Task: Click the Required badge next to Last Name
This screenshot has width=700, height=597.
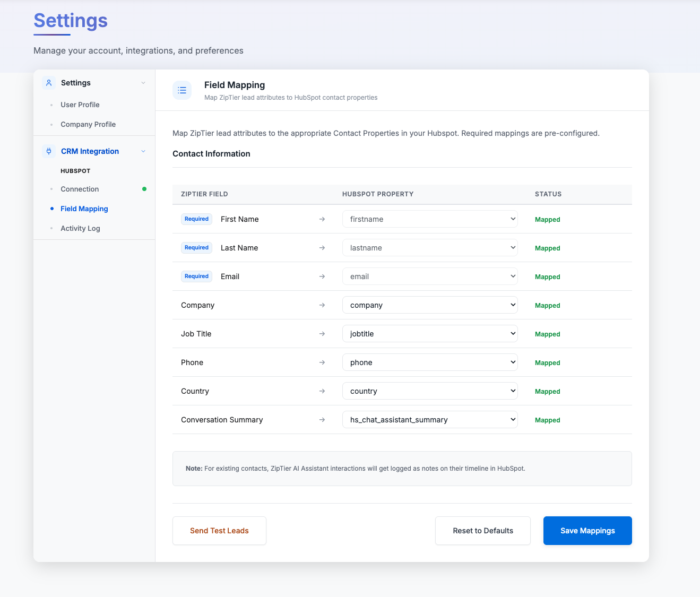Action: pyautogui.click(x=196, y=248)
